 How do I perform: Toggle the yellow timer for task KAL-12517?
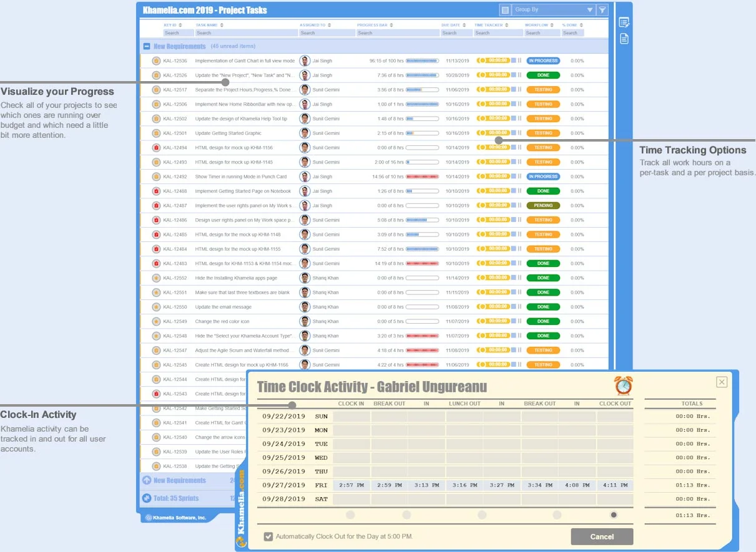pyautogui.click(x=493, y=90)
